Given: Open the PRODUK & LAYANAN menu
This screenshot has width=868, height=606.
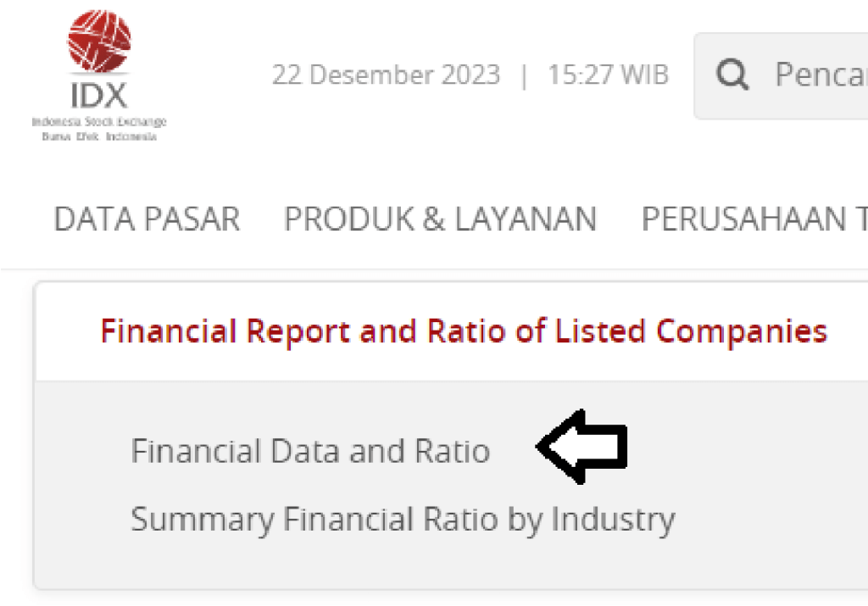Looking at the screenshot, I should point(440,219).
